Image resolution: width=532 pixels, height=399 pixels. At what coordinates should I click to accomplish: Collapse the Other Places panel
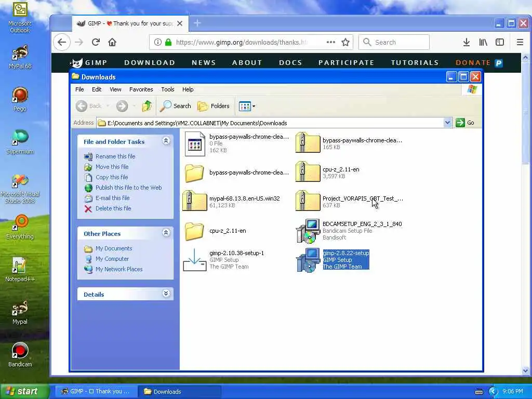(x=166, y=233)
